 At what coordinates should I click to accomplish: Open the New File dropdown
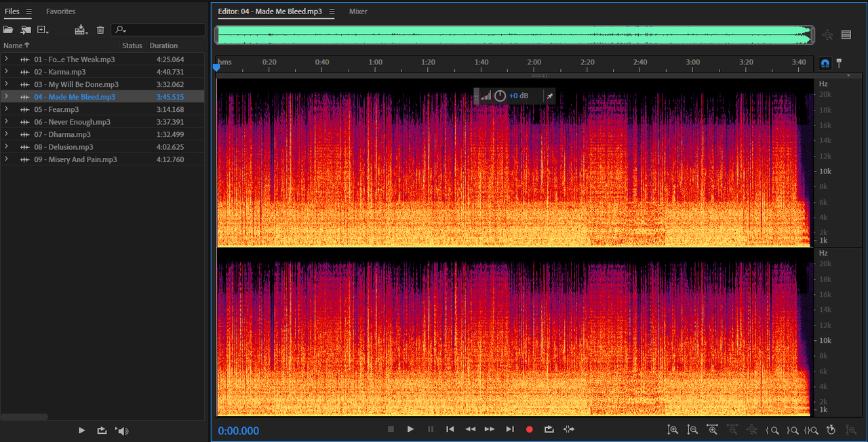click(x=43, y=30)
